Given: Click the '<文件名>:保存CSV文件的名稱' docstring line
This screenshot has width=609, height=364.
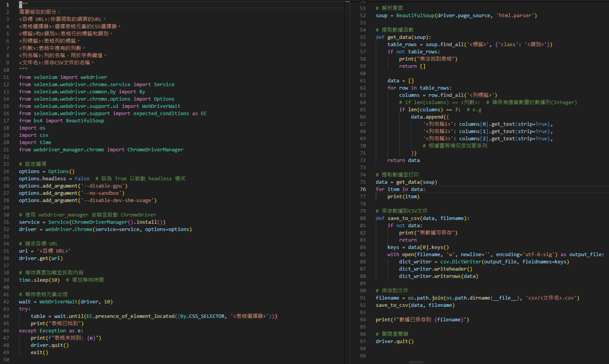Looking at the screenshot, I should point(56,63).
